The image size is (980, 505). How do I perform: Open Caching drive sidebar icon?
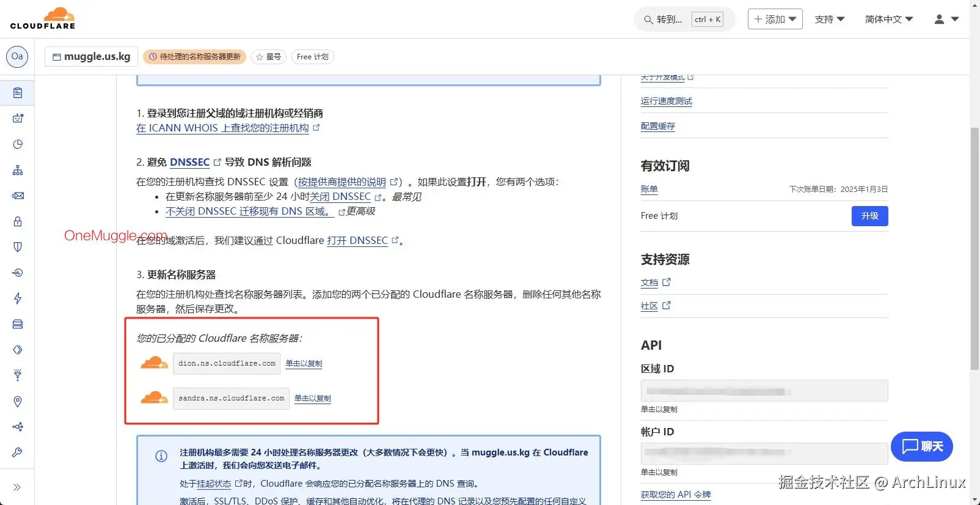[x=18, y=324]
